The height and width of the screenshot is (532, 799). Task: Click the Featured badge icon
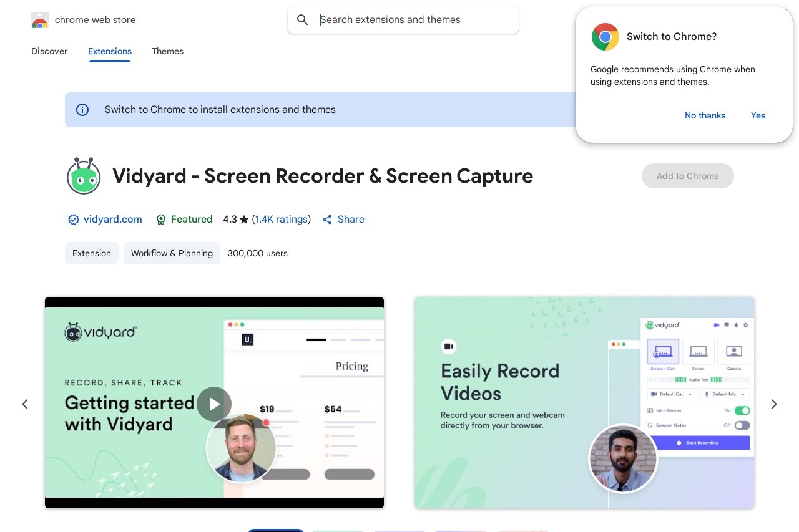point(161,220)
